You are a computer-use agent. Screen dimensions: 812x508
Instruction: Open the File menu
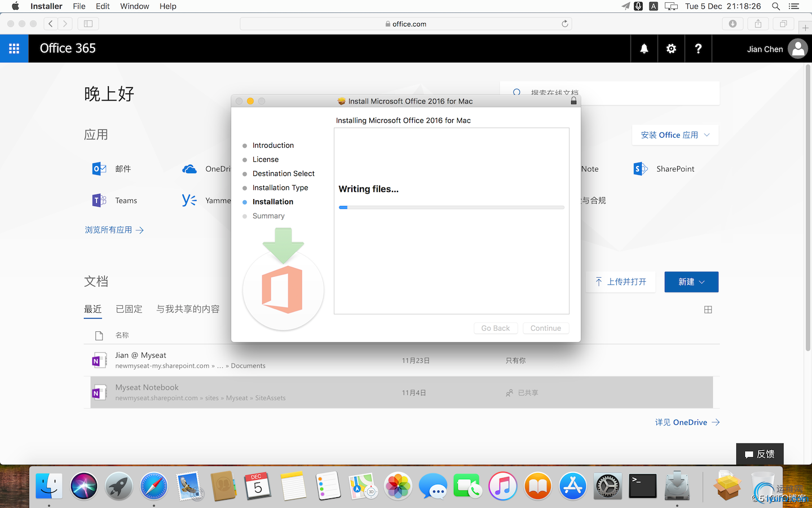point(79,6)
